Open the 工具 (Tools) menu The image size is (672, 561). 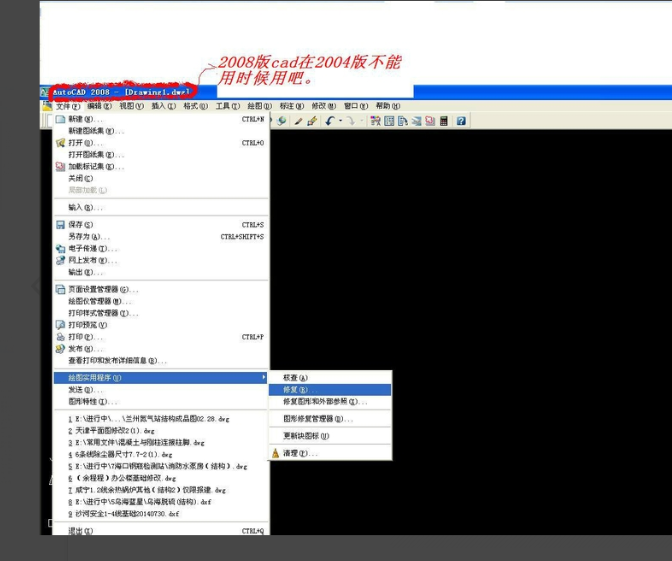[227, 106]
